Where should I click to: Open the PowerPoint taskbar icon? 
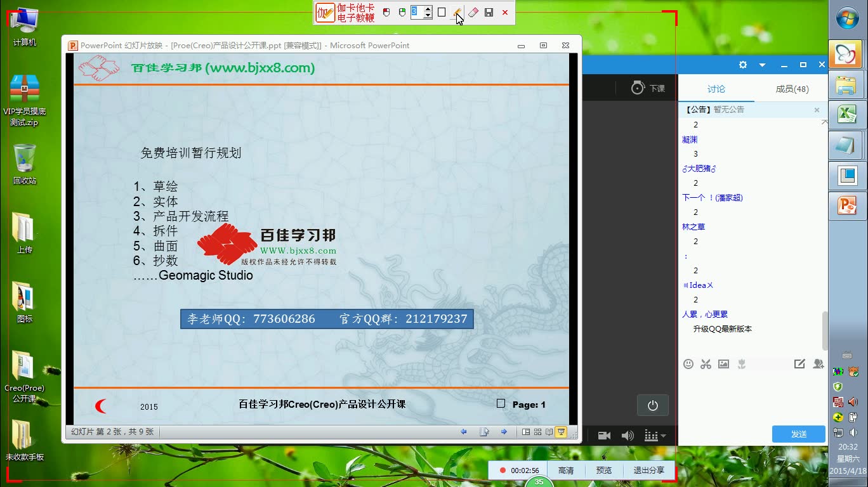(847, 205)
